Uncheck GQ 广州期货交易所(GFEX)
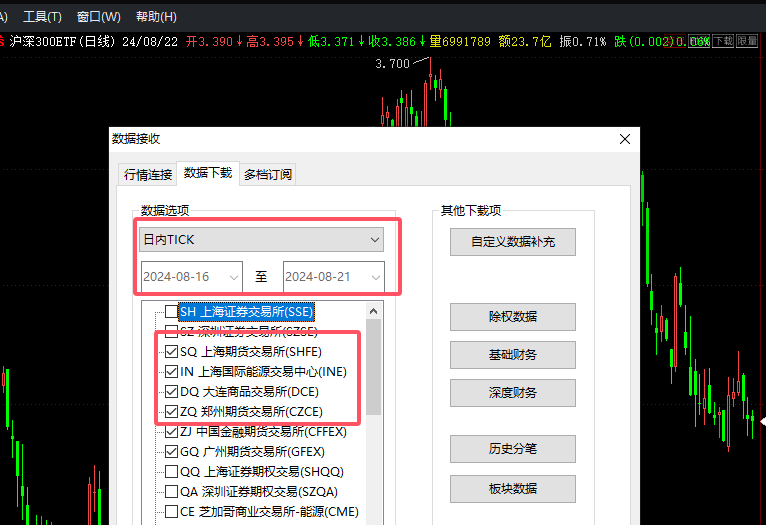The height and width of the screenshot is (525, 766). click(171, 452)
